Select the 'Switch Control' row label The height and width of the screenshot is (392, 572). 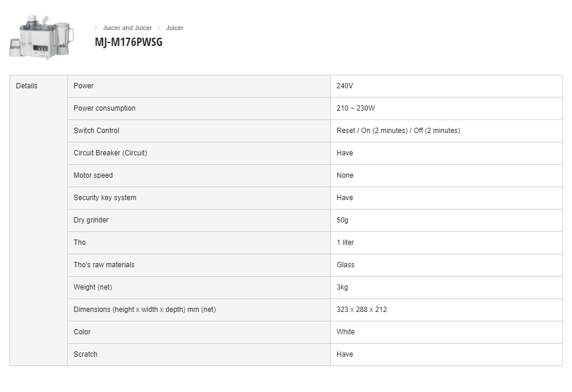pyautogui.click(x=199, y=131)
